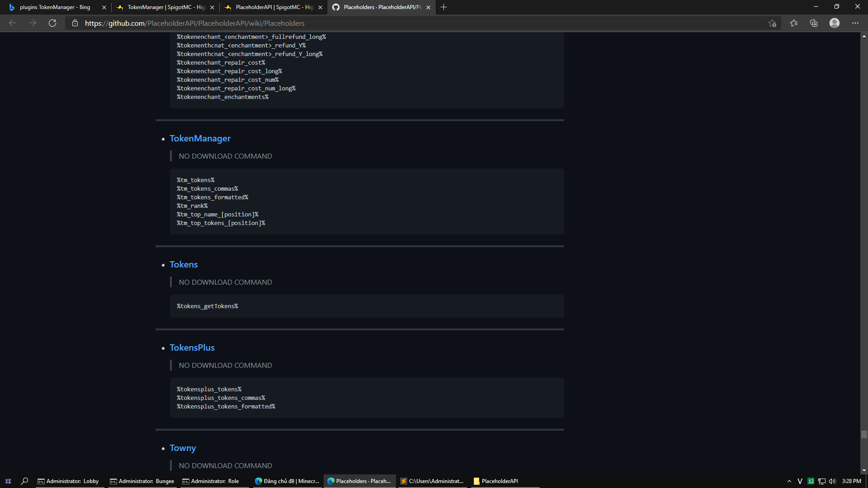Open the Favorites star icon
The height and width of the screenshot is (488, 868).
tap(794, 23)
